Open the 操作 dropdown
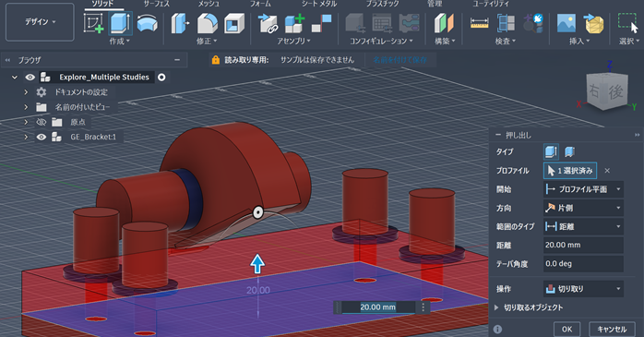644x337 pixels. pos(583,289)
